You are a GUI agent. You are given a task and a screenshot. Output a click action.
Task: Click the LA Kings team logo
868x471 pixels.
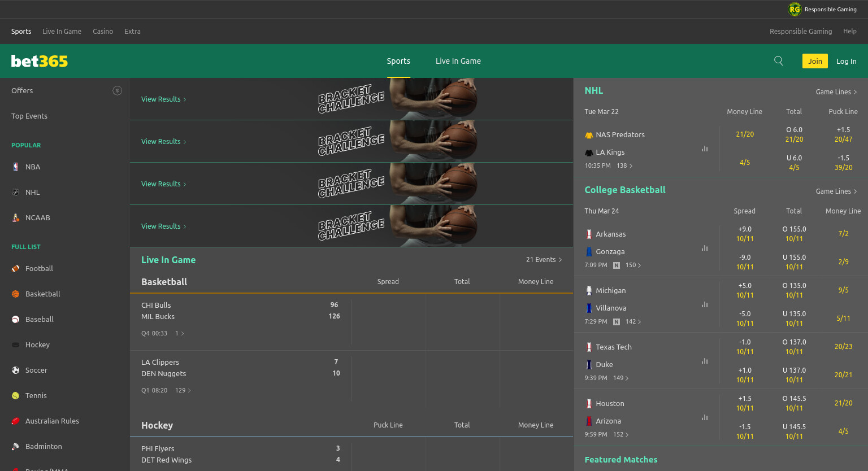pyautogui.click(x=589, y=152)
